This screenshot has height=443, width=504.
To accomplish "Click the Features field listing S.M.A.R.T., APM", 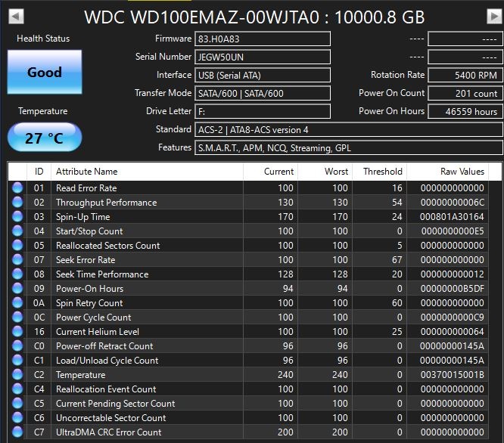I will (x=348, y=147).
